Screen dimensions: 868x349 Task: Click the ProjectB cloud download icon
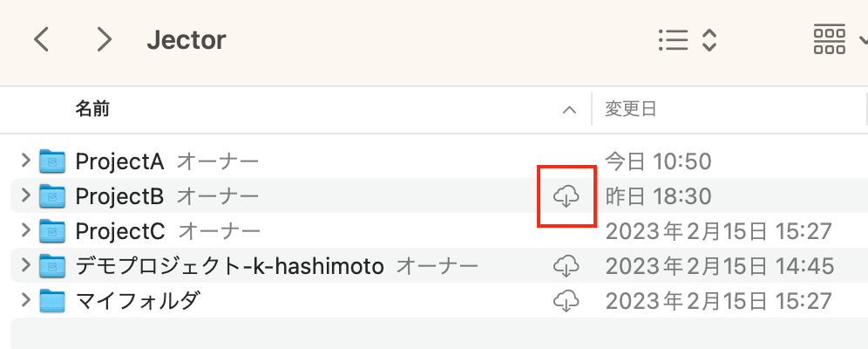tap(566, 196)
